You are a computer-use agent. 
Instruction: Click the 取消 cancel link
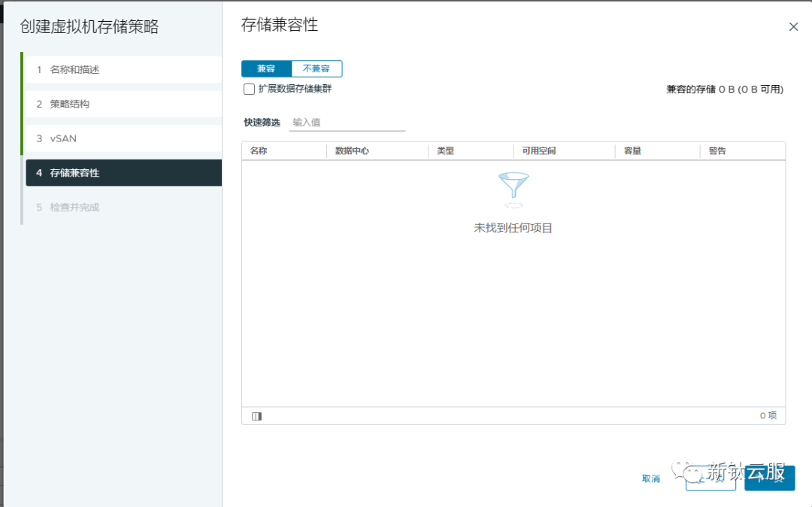(x=650, y=478)
